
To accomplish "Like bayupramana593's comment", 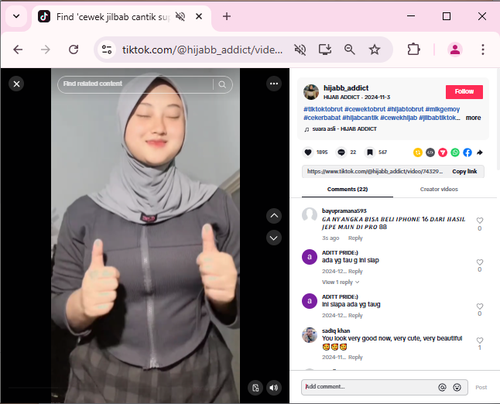I will pos(480,220).
